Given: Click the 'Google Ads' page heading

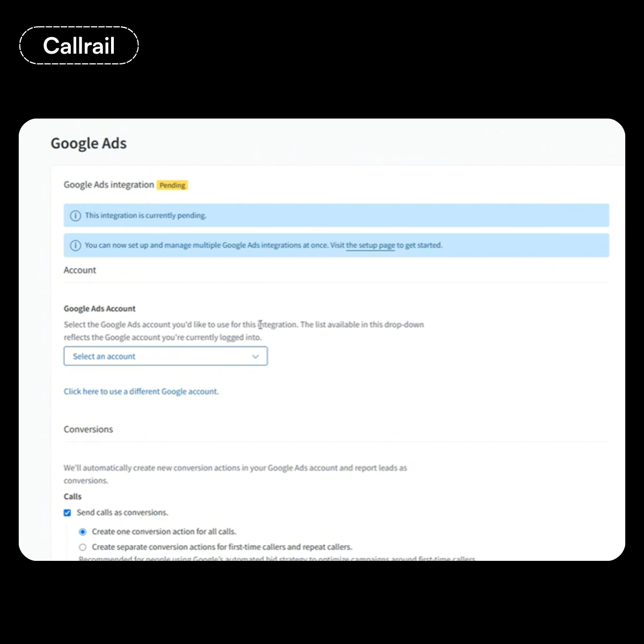Looking at the screenshot, I should [89, 143].
